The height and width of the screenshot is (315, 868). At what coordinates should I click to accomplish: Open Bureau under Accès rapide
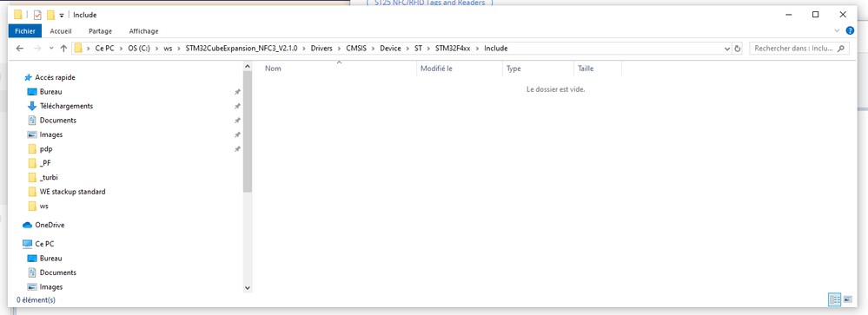(50, 92)
